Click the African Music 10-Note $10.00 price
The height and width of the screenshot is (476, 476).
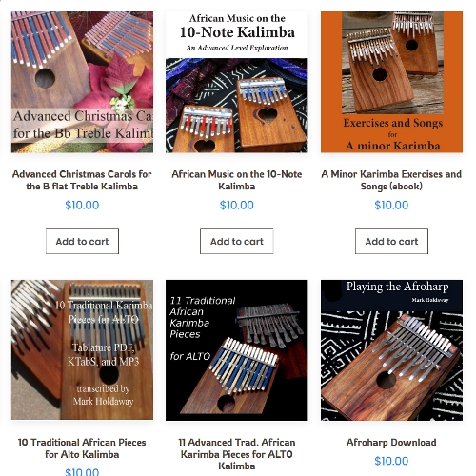pyautogui.click(x=237, y=205)
